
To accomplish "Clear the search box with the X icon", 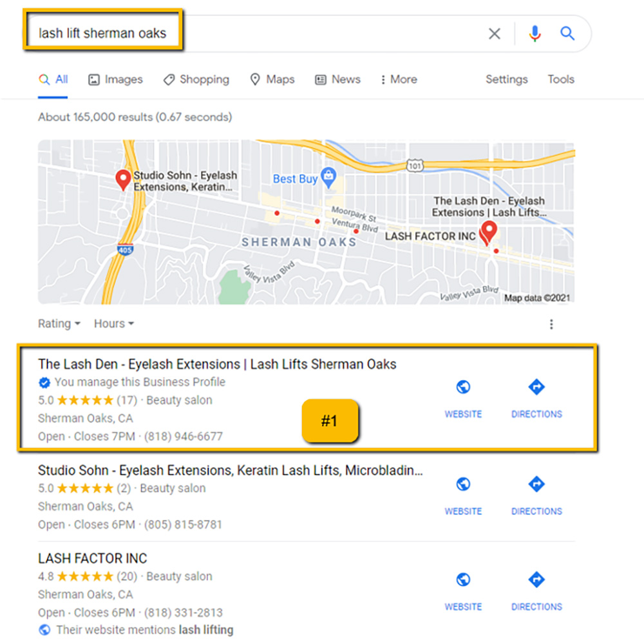I will coord(495,33).
